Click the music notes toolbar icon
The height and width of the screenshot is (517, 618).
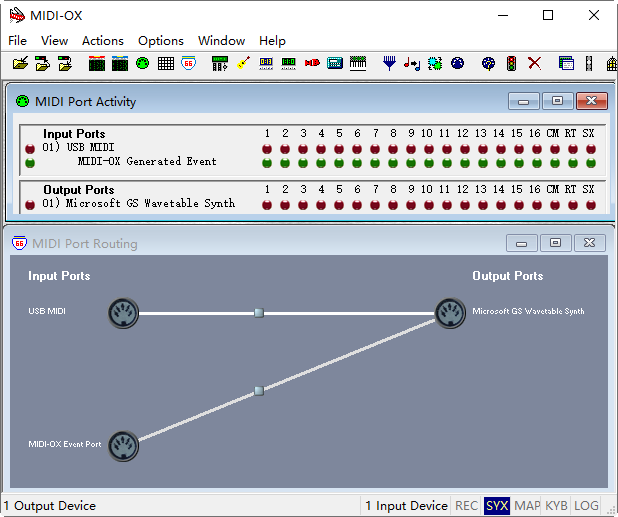tap(411, 63)
